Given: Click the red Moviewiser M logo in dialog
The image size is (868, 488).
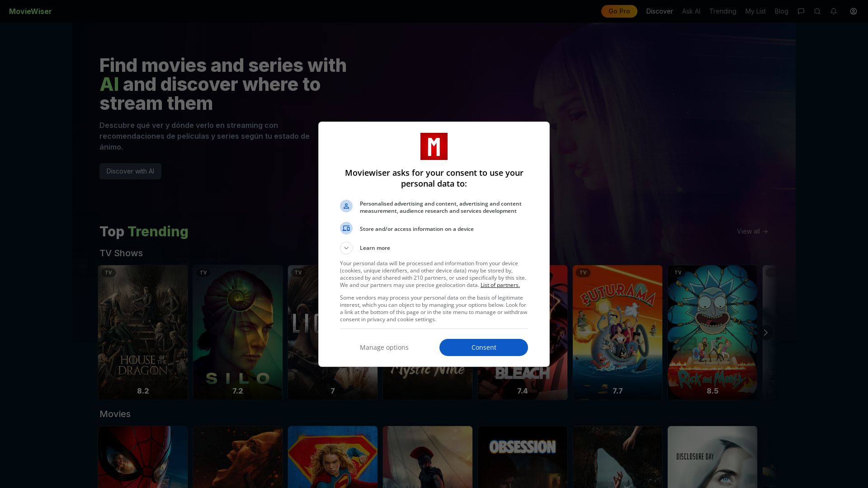Looking at the screenshot, I should pyautogui.click(x=434, y=146).
